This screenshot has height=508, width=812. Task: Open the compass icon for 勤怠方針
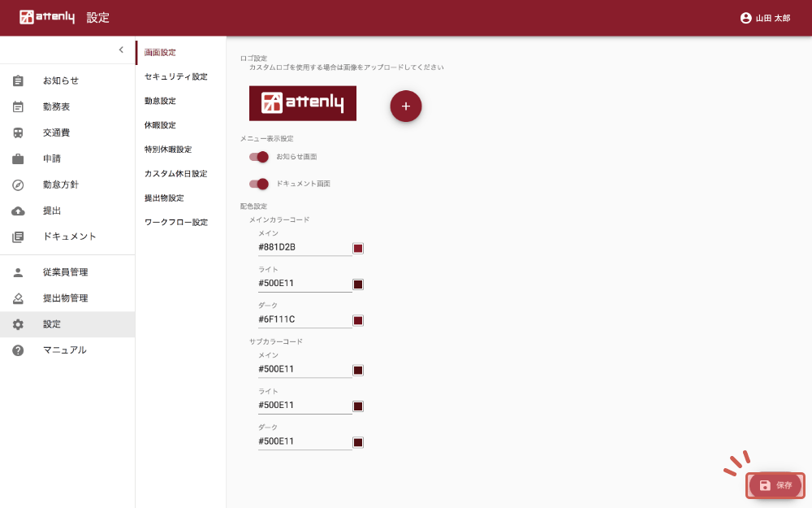(18, 185)
